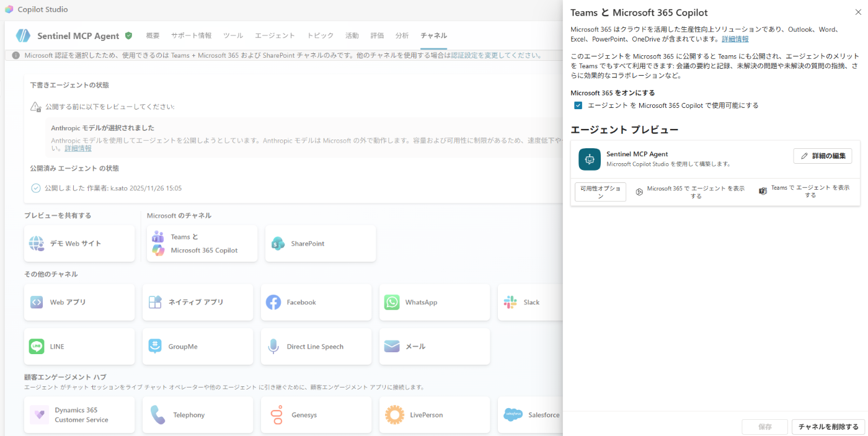The width and height of the screenshot is (868, 436).
Task: Click Teams でエージェントを表示する
Action: (x=805, y=191)
